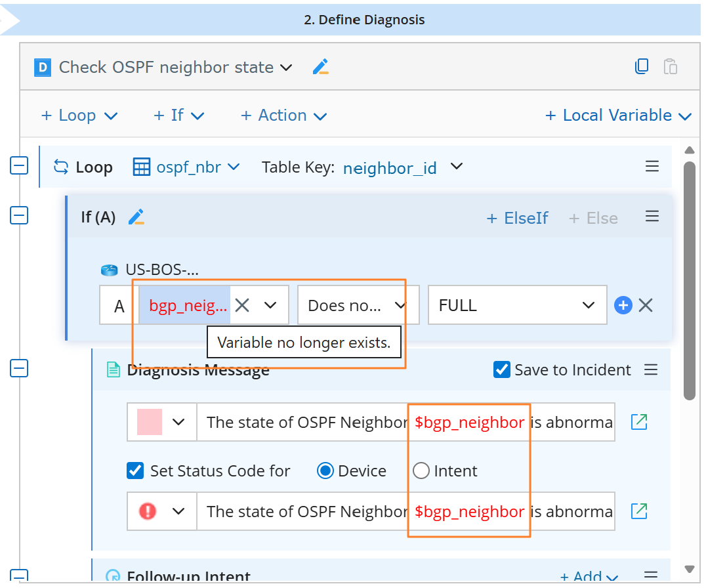Screen dimensions: 706x588
Task: Open the bgp_neig variable dropdown arrow
Action: point(270,305)
